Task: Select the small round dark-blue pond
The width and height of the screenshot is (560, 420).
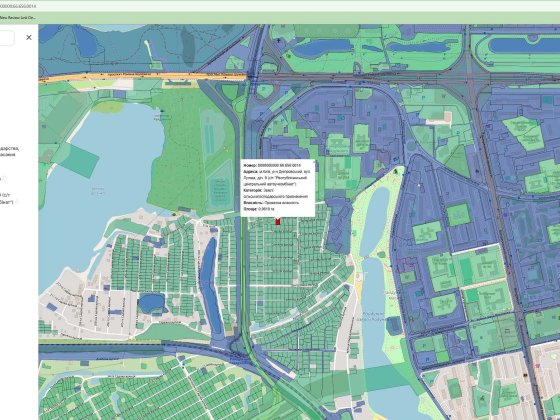Action: [x=151, y=303]
